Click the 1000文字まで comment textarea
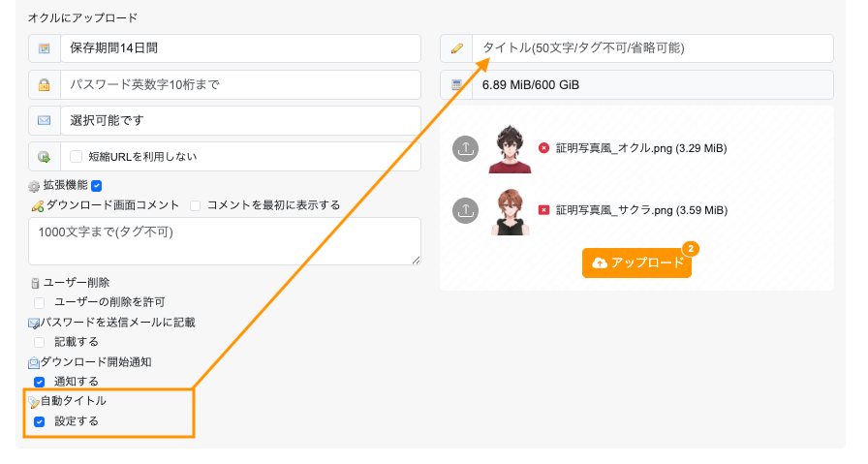Screen dimensions: 868x464 click(225, 241)
